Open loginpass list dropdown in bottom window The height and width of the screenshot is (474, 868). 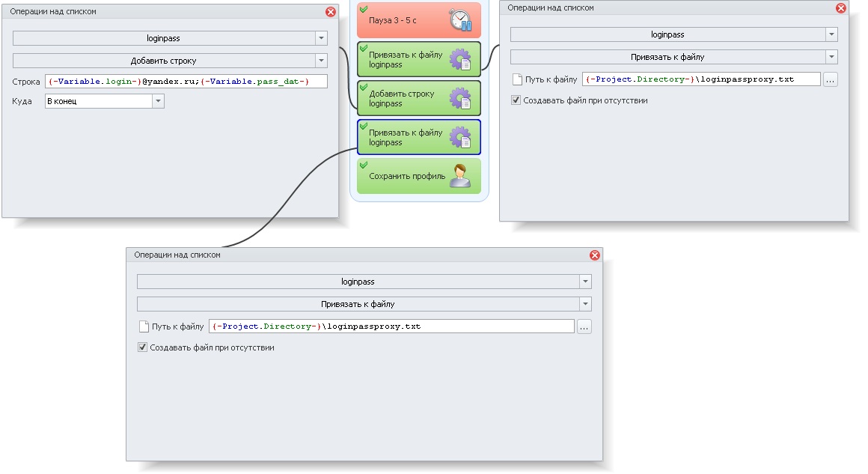pos(585,282)
